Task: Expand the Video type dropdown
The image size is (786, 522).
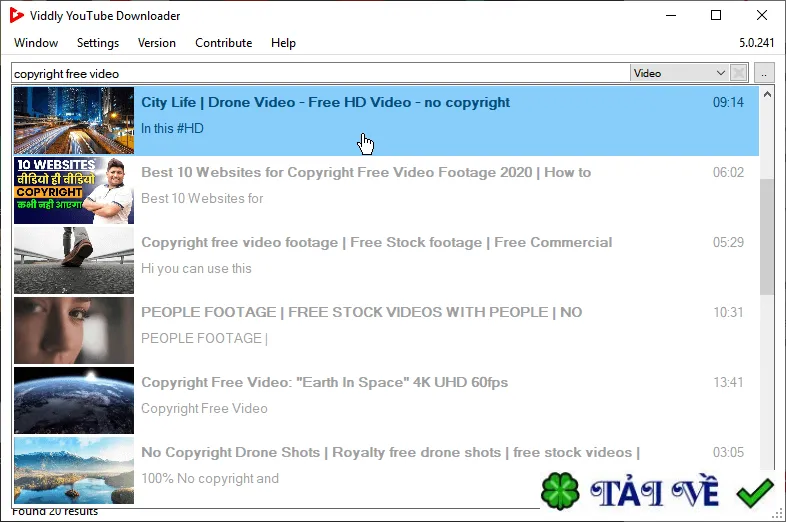Action: coord(679,73)
